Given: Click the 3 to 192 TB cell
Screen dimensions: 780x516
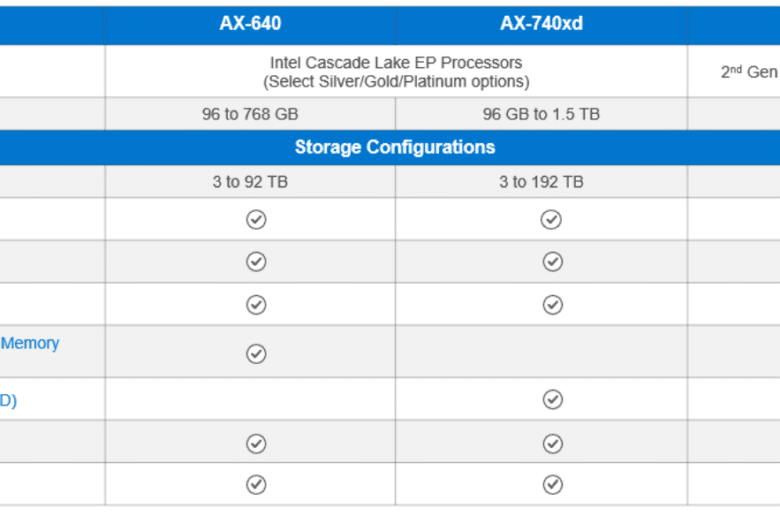Looking at the screenshot, I should coord(541,182).
